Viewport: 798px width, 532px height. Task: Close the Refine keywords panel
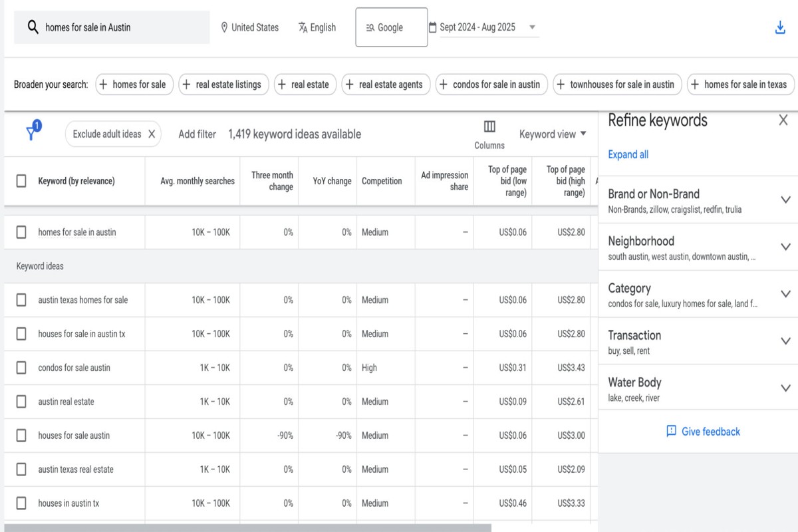(x=783, y=120)
